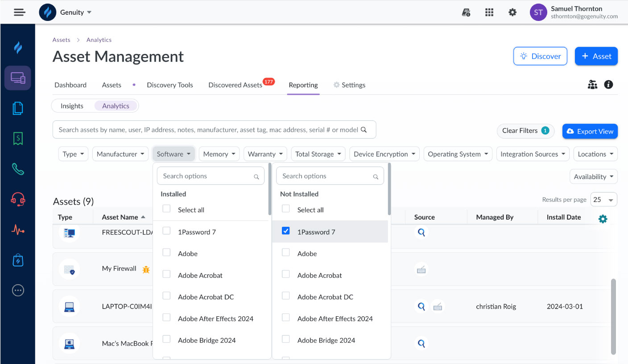Click the table column settings gear icon

pyautogui.click(x=603, y=219)
